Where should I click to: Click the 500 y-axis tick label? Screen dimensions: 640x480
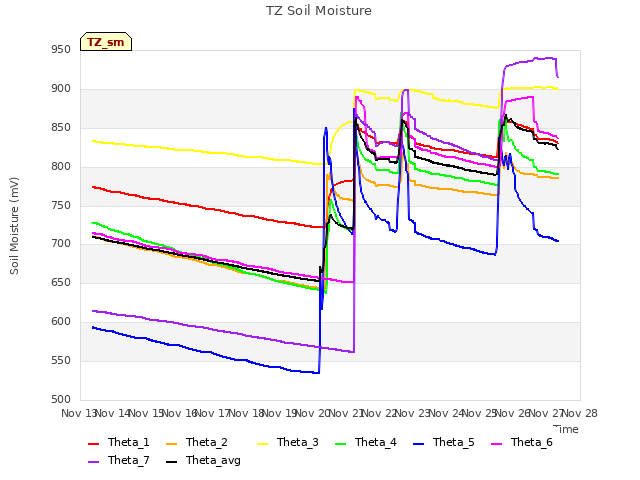coord(61,399)
